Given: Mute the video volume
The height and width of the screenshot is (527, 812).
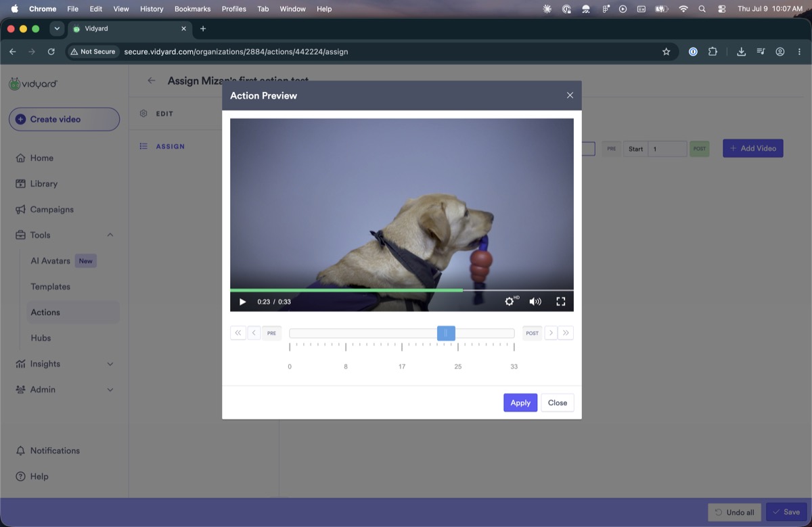Looking at the screenshot, I should [535, 302].
